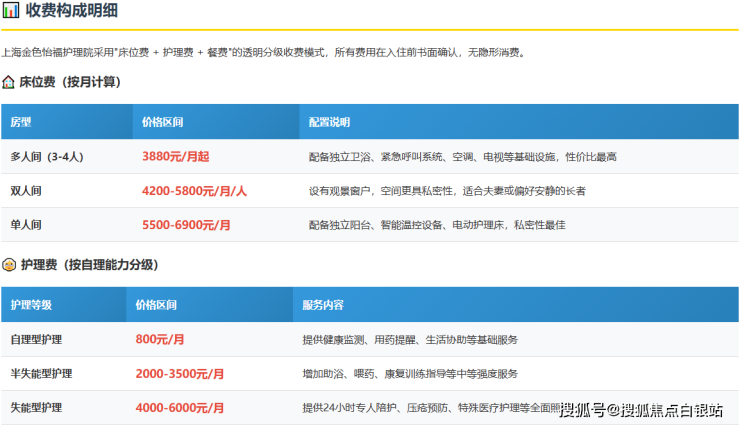Click the 800元/月 nursing price

[x=160, y=340]
